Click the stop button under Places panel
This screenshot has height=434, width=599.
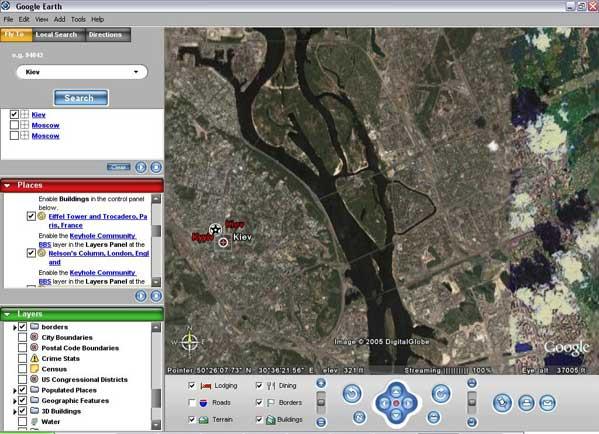tap(156, 296)
